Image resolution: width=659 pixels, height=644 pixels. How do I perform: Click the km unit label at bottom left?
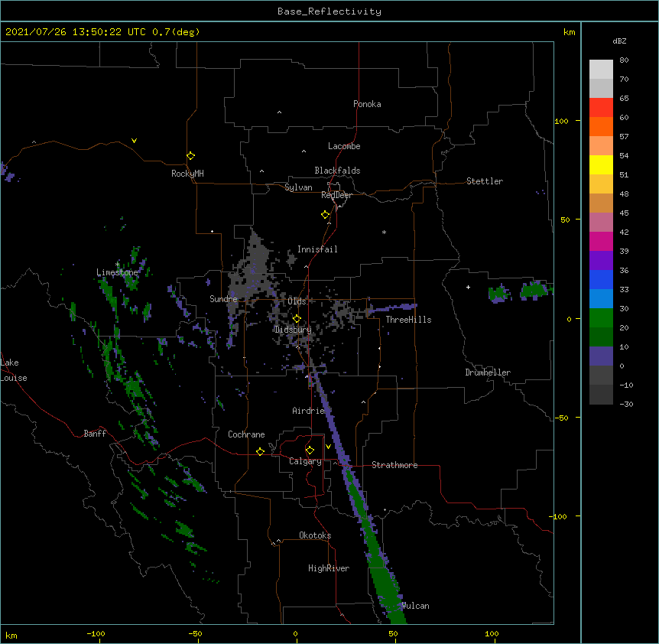click(11, 635)
